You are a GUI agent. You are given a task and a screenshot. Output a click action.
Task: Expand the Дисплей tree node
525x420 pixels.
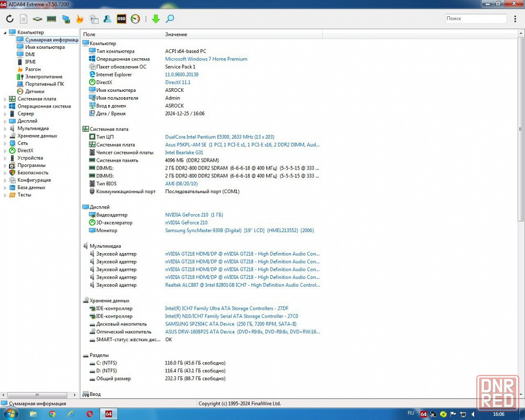(x=5, y=121)
